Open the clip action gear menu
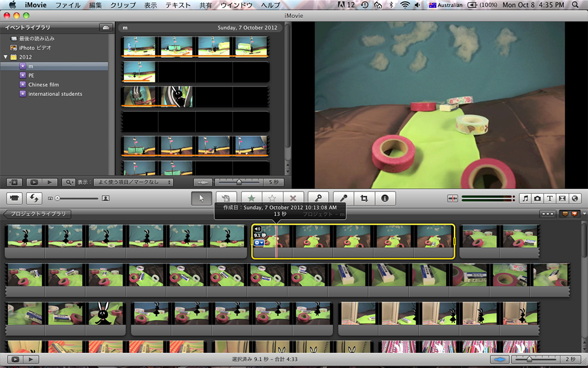This screenshot has height=368, width=588. pyautogui.click(x=259, y=243)
